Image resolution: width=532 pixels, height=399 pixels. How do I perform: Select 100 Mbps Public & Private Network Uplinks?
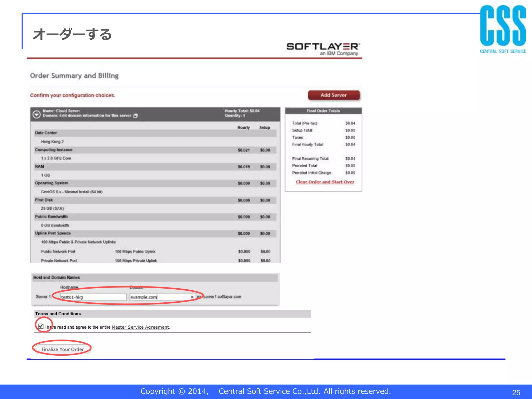tap(78, 242)
